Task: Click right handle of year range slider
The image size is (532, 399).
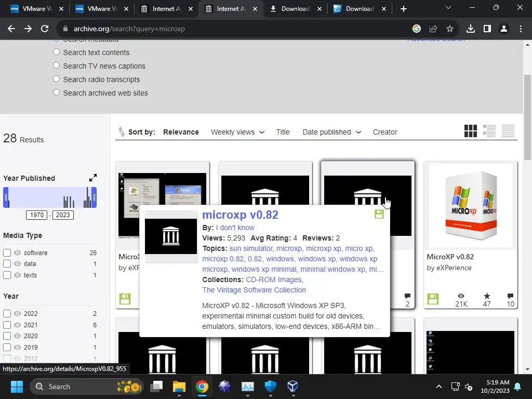Action: click(94, 197)
